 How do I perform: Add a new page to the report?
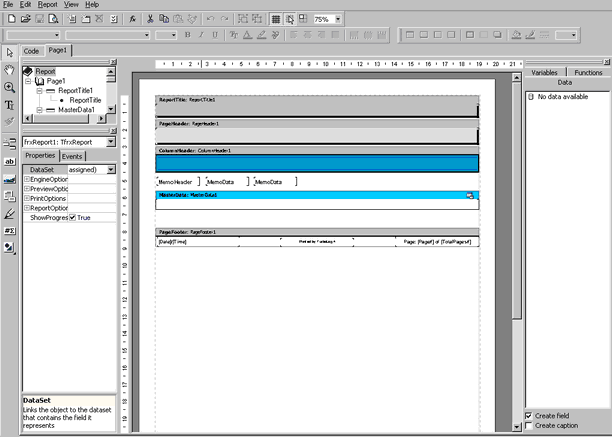pos(71,19)
